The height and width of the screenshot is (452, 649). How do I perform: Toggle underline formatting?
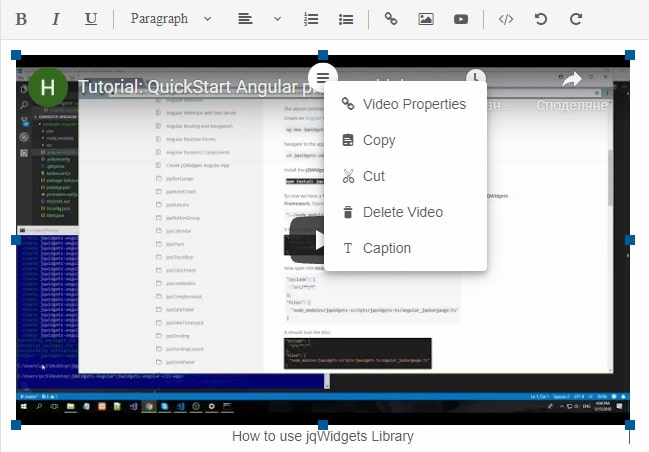point(91,19)
